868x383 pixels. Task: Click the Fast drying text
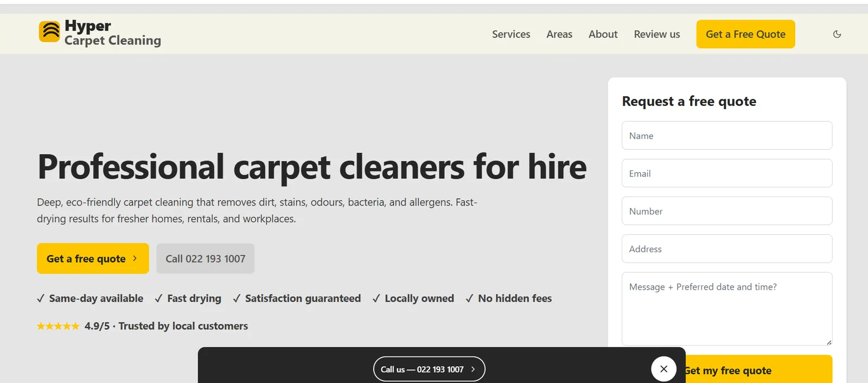(x=194, y=298)
